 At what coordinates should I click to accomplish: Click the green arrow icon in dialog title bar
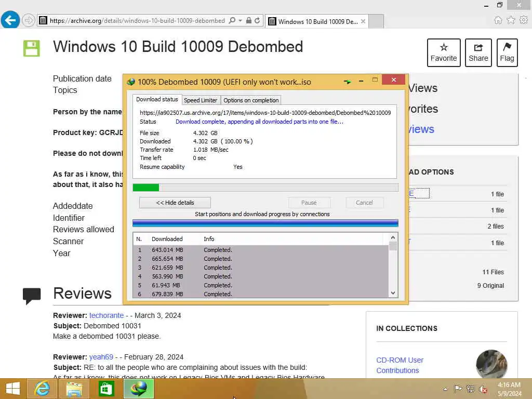(347, 82)
